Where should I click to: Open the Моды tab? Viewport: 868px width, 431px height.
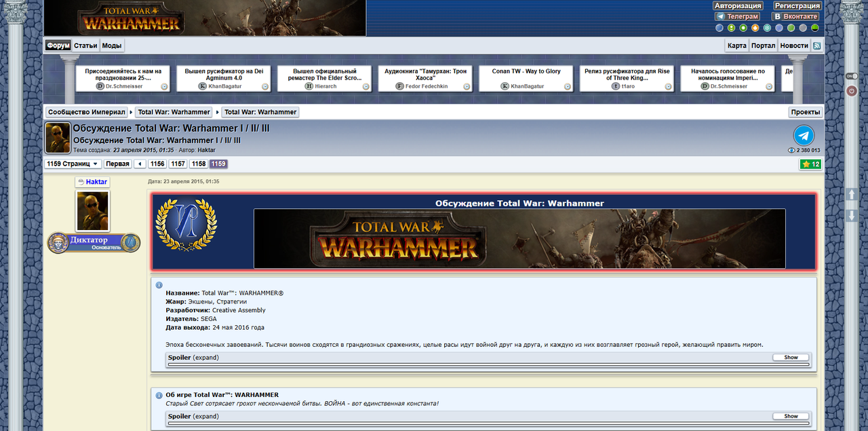pos(112,45)
